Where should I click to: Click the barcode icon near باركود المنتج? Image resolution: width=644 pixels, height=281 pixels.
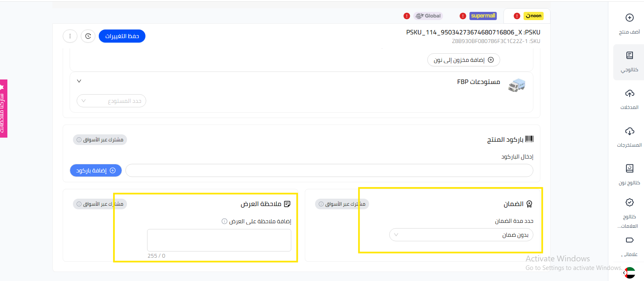(x=529, y=139)
